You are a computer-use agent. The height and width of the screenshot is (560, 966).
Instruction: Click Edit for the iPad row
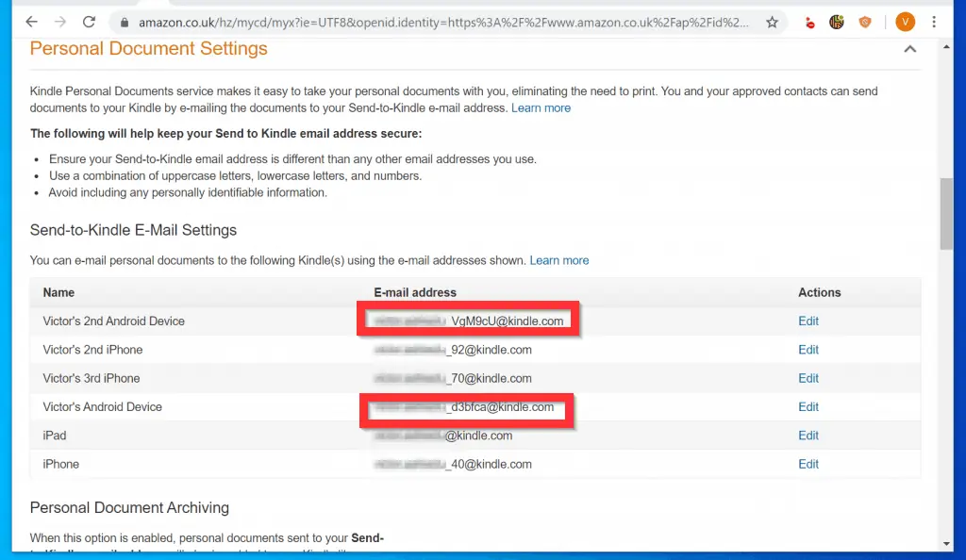tap(808, 436)
